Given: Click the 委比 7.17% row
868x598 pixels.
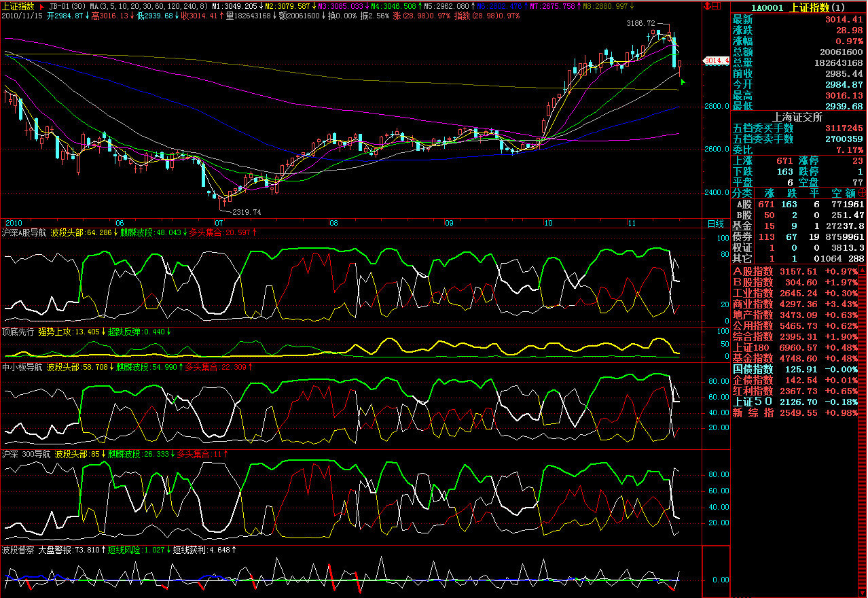Looking at the screenshot, I should point(799,149).
